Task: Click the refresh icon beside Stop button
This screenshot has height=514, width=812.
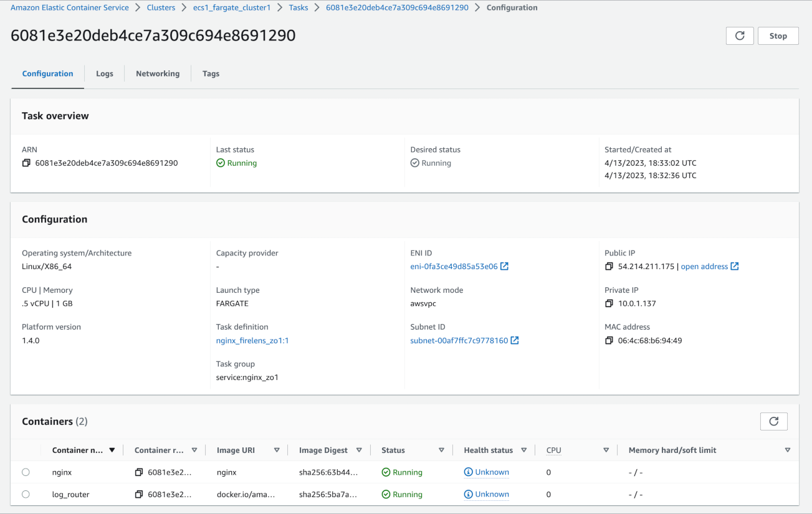Action: click(740, 36)
